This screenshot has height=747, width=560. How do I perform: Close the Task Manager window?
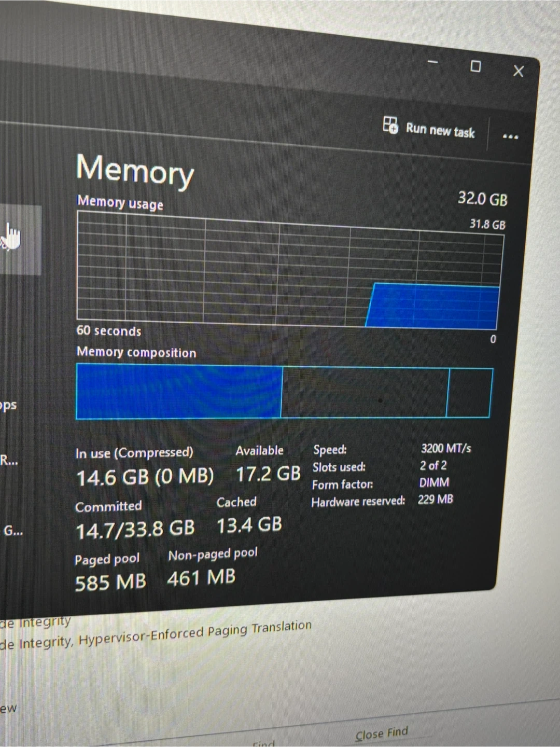(519, 71)
